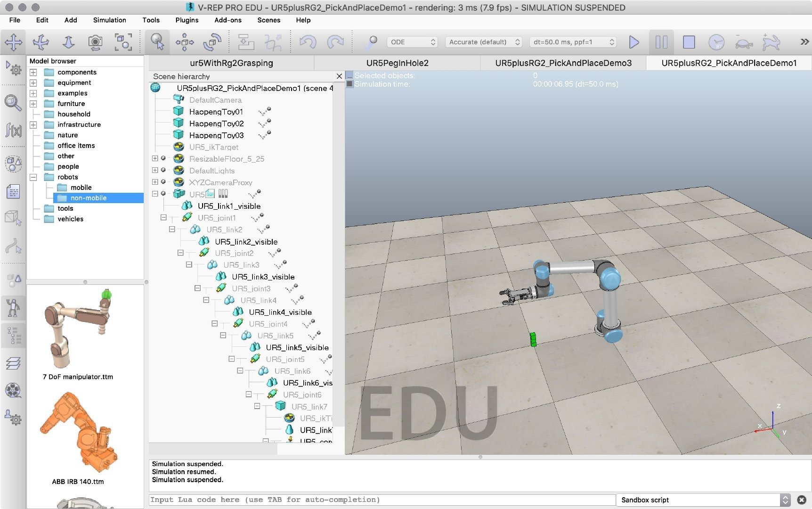Click the object selection pointer tool
The height and width of the screenshot is (509, 812).
point(157,42)
